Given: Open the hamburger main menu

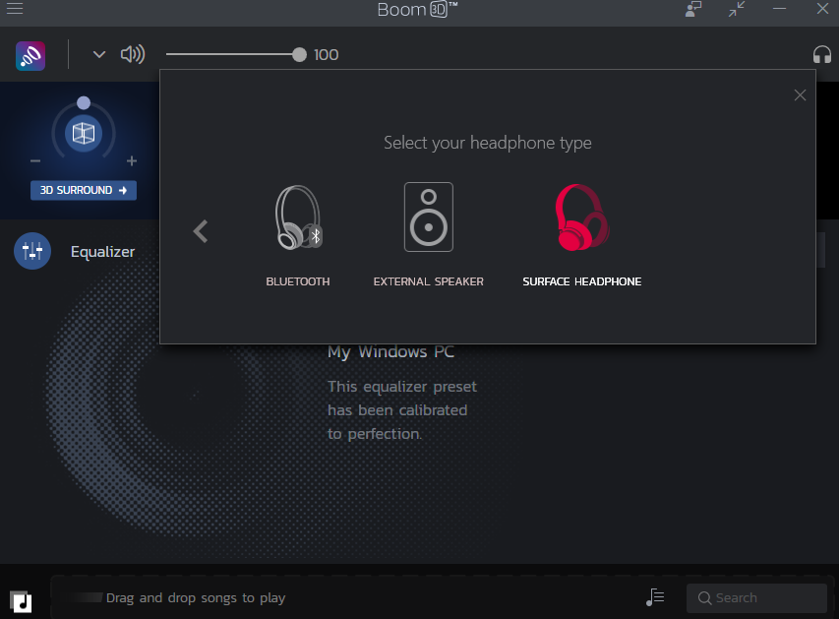Looking at the screenshot, I should [15, 9].
